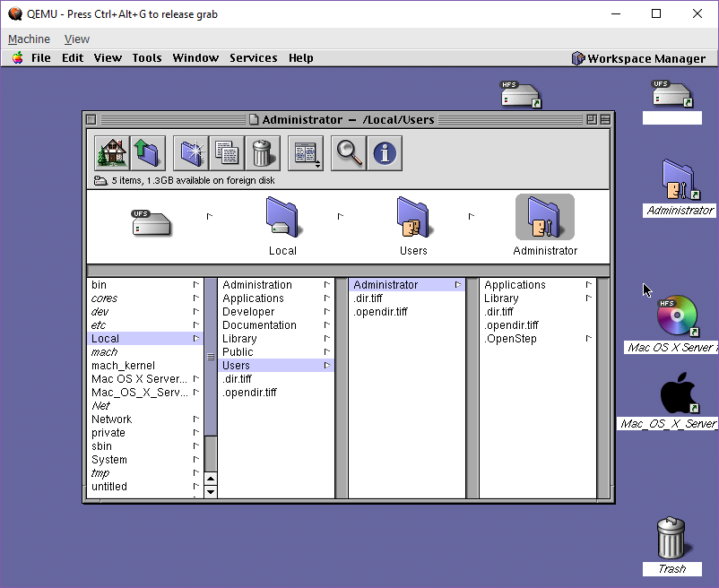Image resolution: width=719 pixels, height=588 pixels.
Task: Click the trash can toolbar icon
Action: 262,153
